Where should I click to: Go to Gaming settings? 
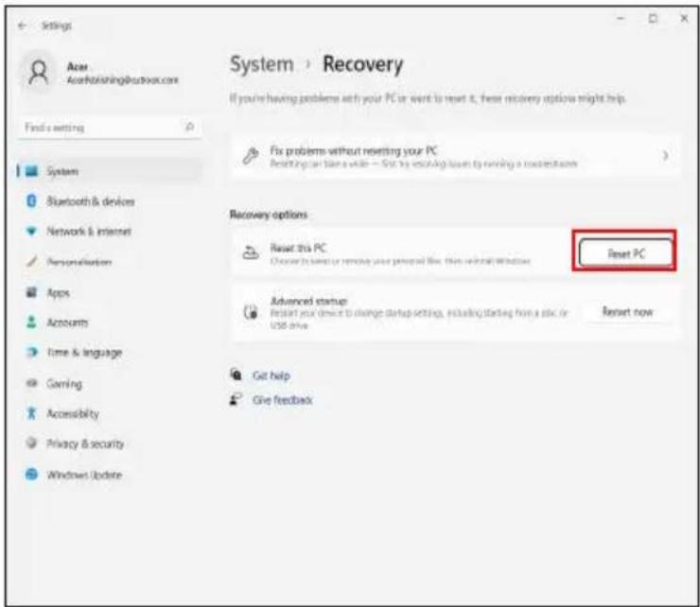[110, 383]
